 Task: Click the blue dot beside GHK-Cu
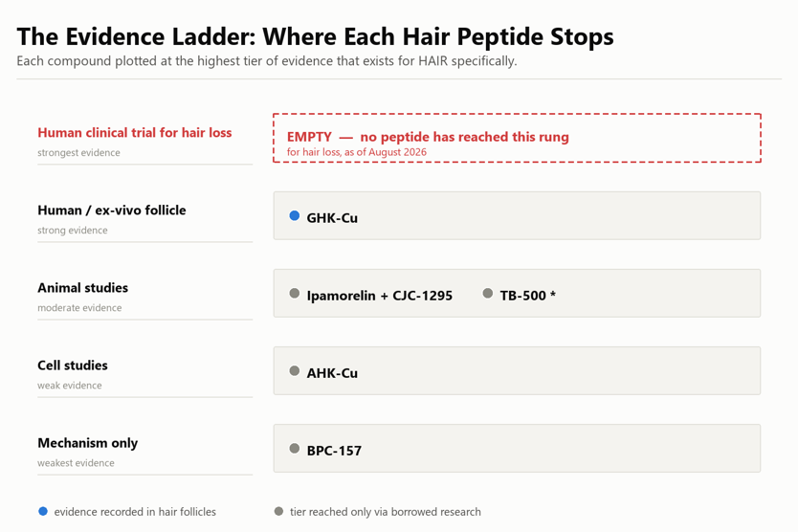[294, 216]
